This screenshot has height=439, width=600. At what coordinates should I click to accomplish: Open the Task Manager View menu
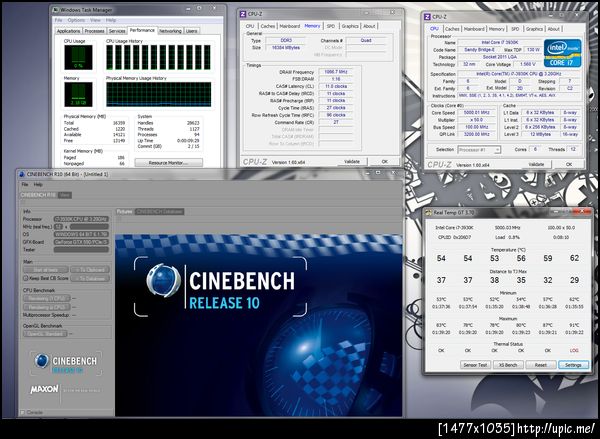(x=95, y=20)
